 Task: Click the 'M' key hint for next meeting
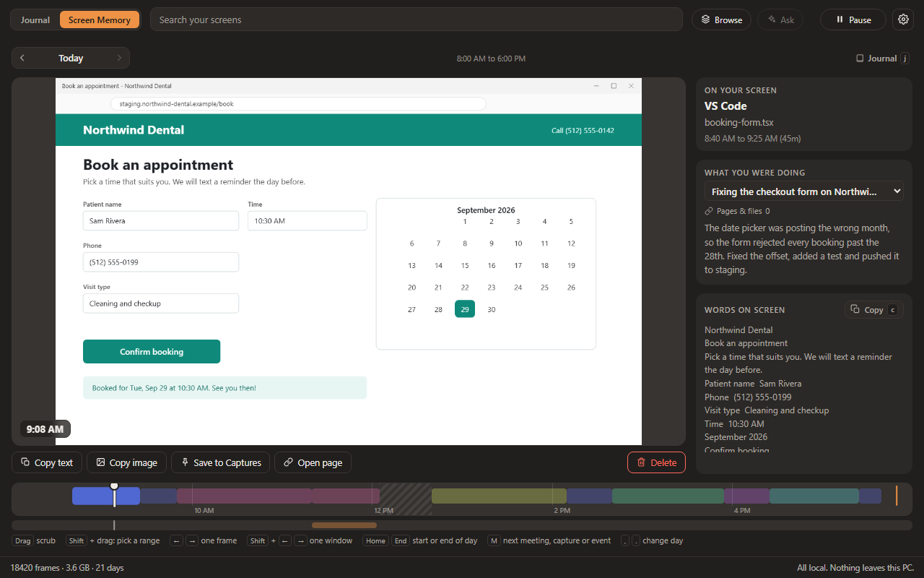point(494,540)
